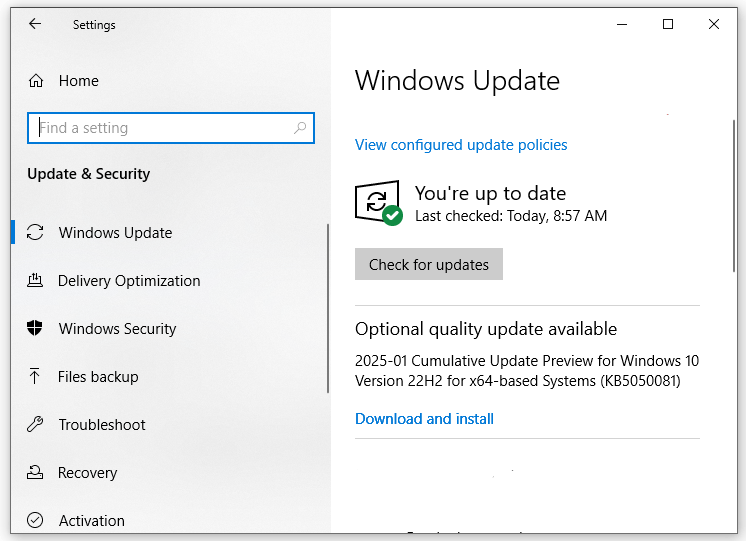
Task: Click the Troubleshoot wrench icon
Action: pos(35,424)
